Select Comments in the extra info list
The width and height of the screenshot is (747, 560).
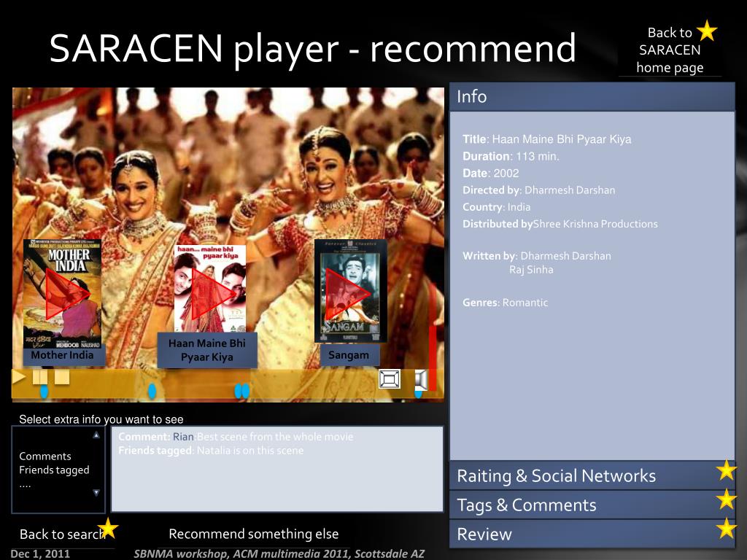[x=45, y=456]
